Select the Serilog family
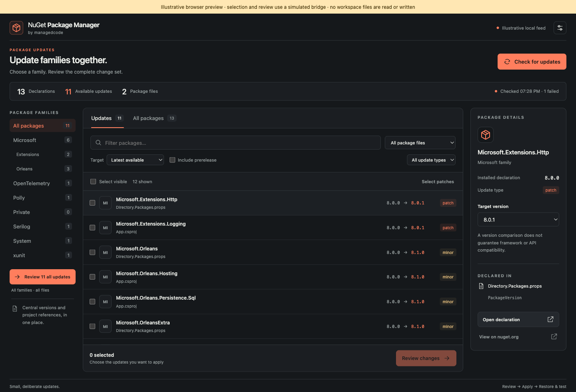 point(42,226)
